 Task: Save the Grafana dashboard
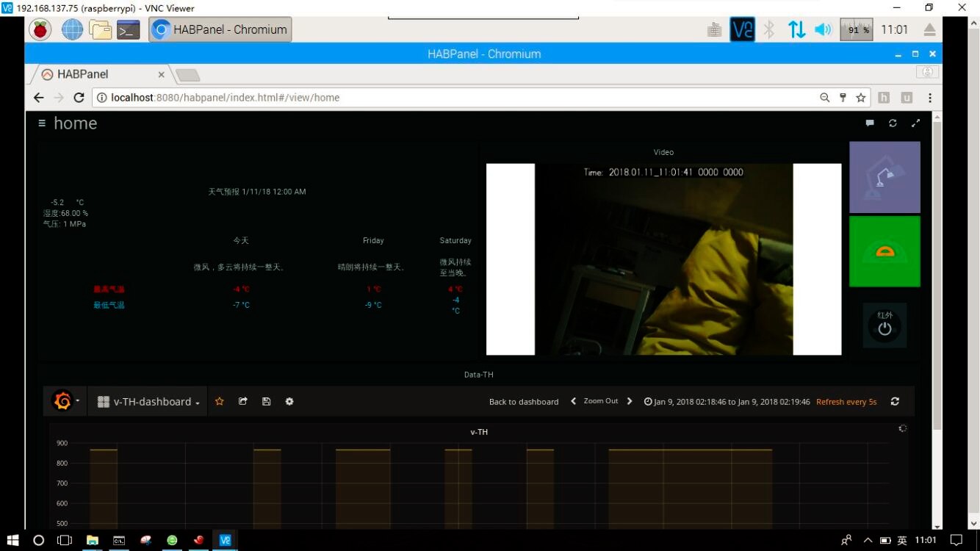[266, 402]
